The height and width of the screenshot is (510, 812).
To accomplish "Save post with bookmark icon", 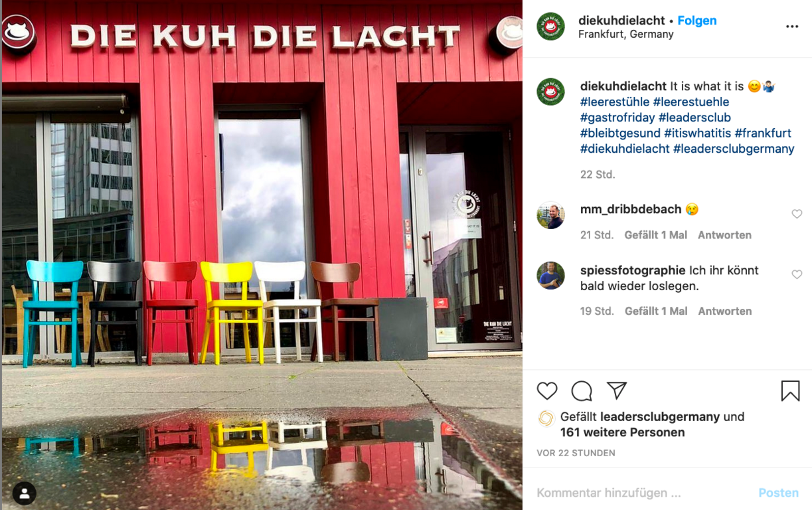I will point(790,391).
